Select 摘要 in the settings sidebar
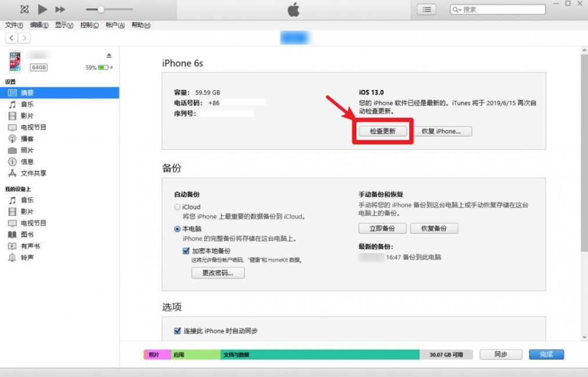The width and height of the screenshot is (588, 377). [x=60, y=93]
